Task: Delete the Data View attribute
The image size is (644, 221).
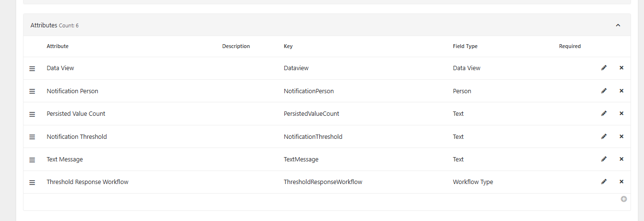Action: [x=621, y=68]
